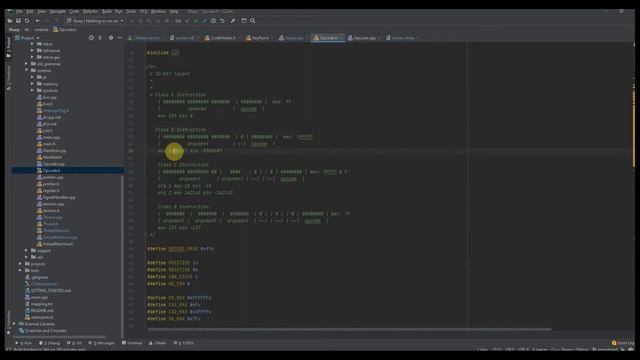Expand the projects folder
Screen dimensions: 640x360
pos(20,264)
